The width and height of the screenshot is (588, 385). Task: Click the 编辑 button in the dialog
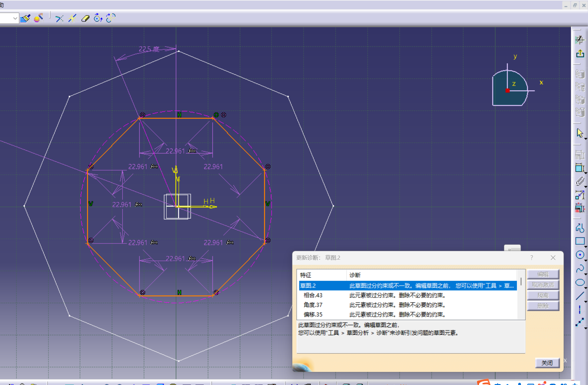[x=543, y=274]
